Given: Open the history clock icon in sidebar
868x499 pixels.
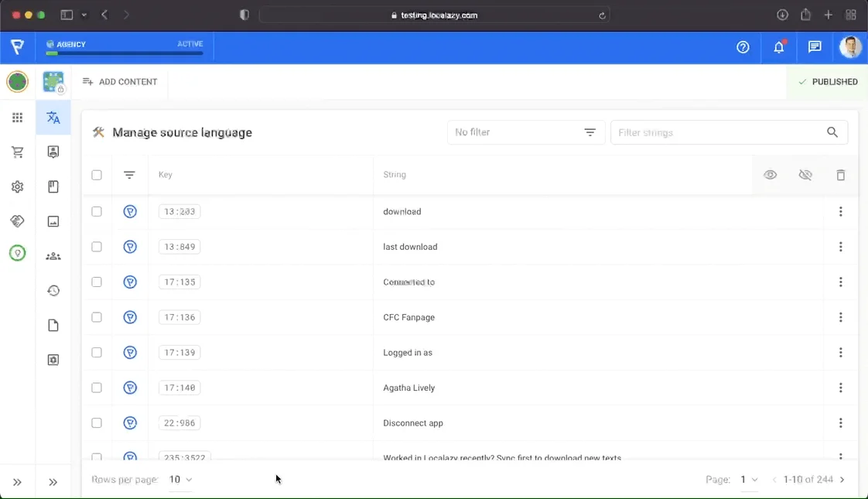Looking at the screenshot, I should (x=53, y=290).
